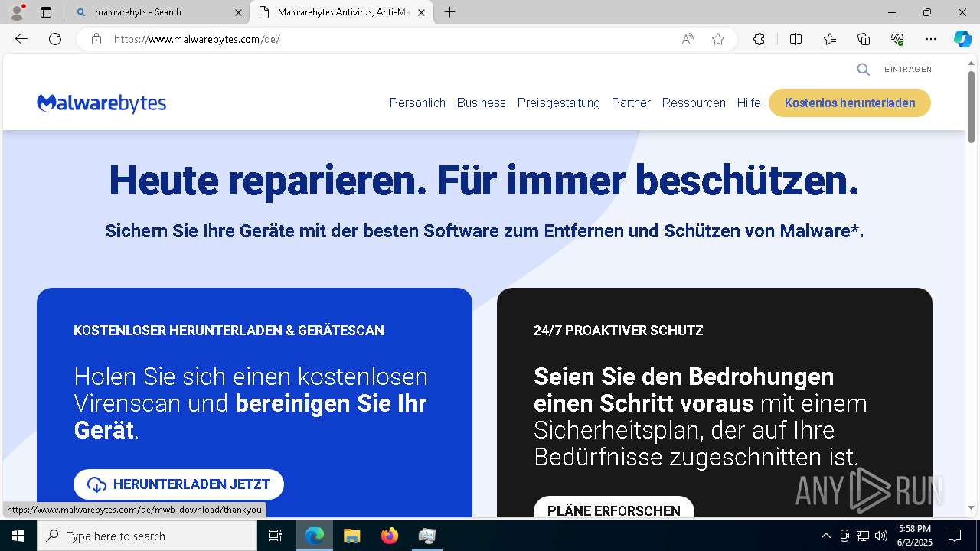Screen dimensions: 980x551
Task: Launch Copilot sidebar icon
Action: coord(962,39)
